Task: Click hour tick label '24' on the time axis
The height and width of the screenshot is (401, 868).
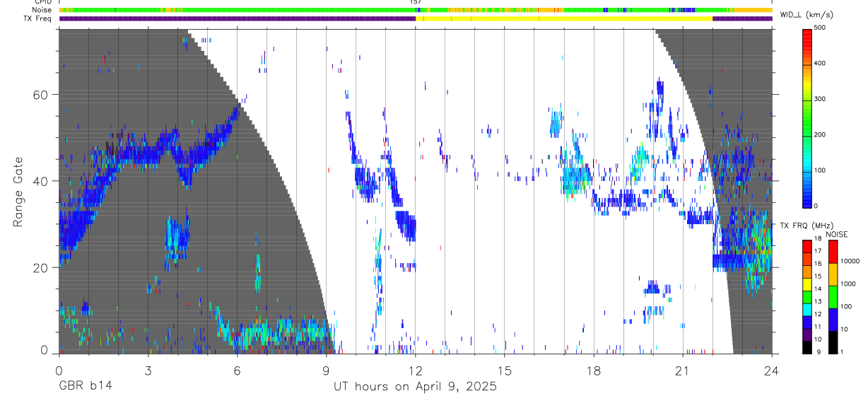Action: pos(771,371)
